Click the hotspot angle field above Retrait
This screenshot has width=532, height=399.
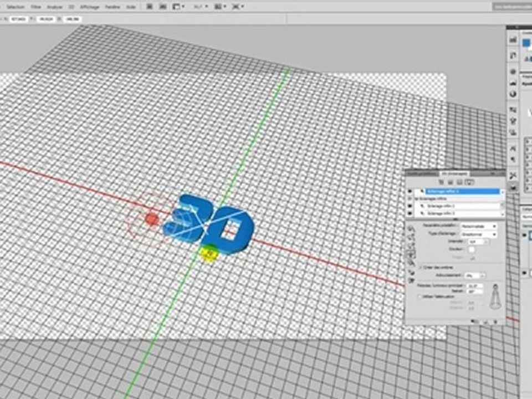pos(475,286)
